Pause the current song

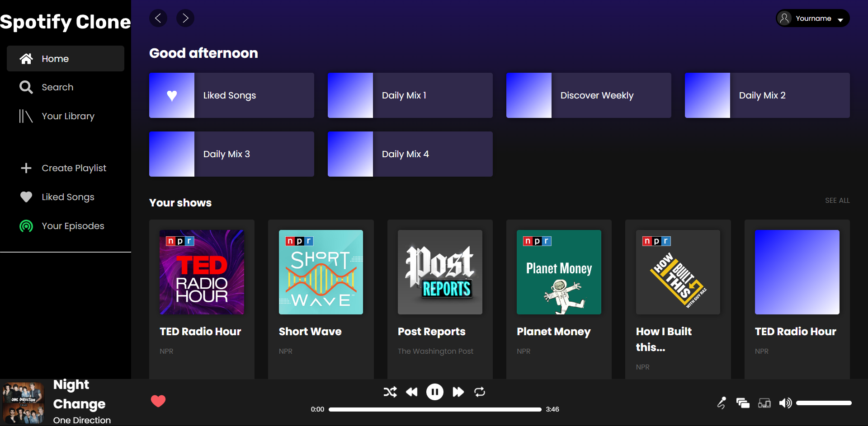tap(435, 392)
